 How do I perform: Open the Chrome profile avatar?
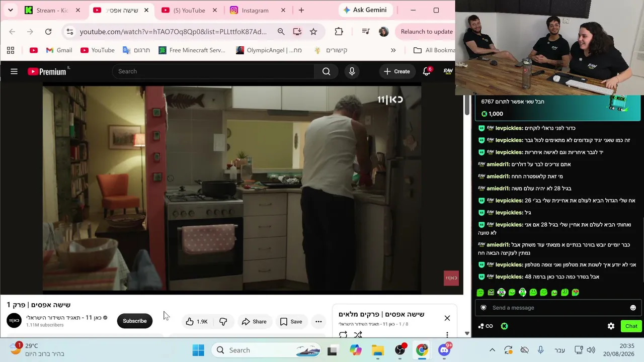coord(383,32)
